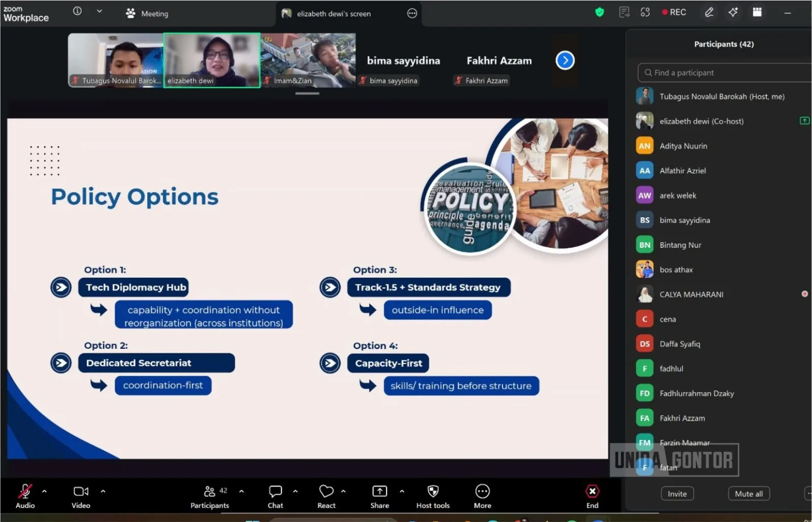
Task: Open the annotate pencil tool
Action: click(x=709, y=12)
